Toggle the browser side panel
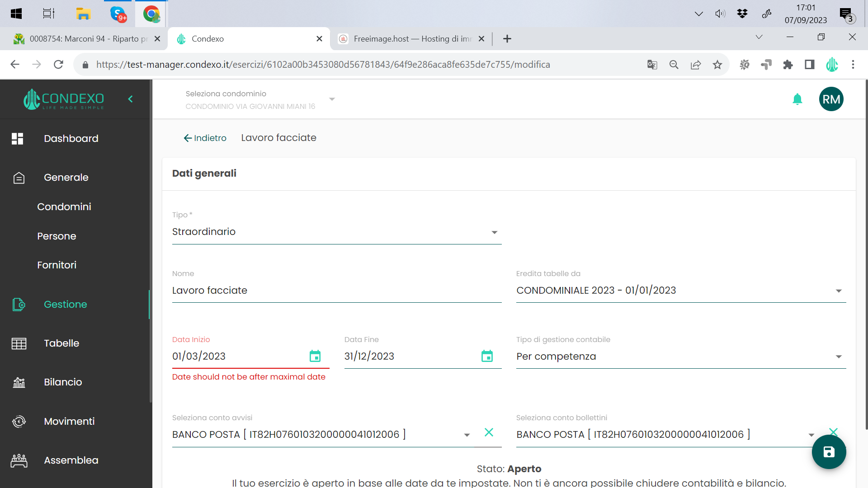The height and width of the screenshot is (488, 868). click(810, 65)
